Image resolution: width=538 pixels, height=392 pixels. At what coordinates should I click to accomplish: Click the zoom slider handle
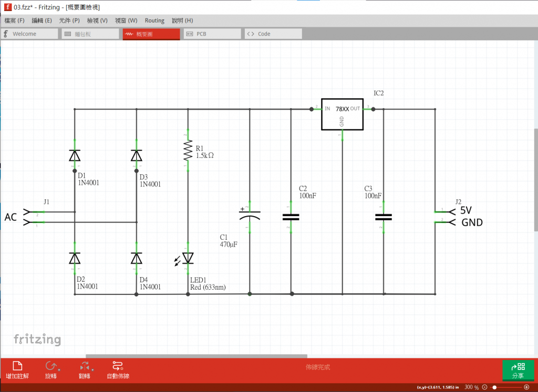click(x=494, y=387)
